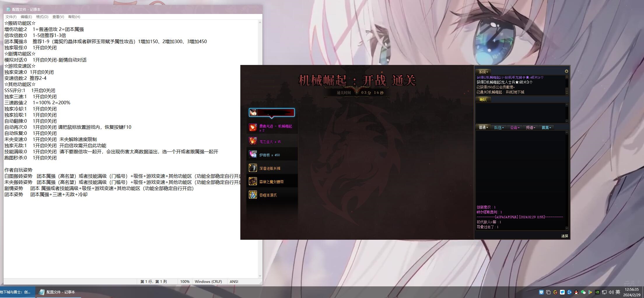Click the blue swirl tray icon
644x298 pixels.
[569, 292]
